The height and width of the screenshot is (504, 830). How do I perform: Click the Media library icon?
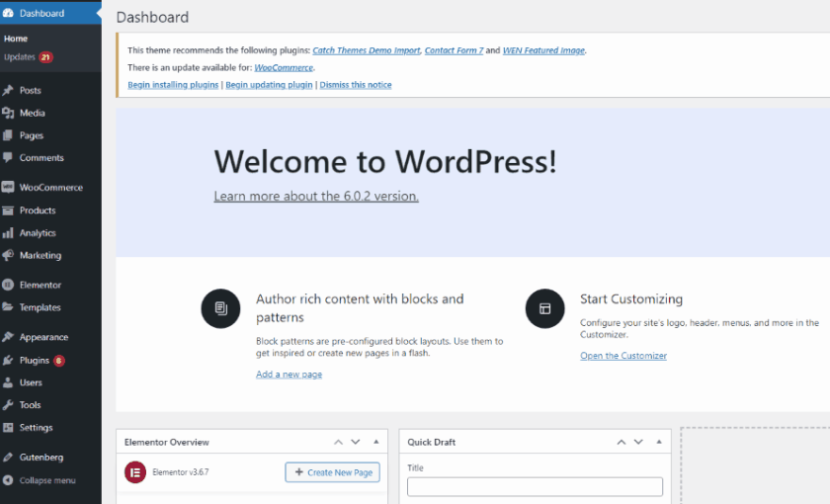8,113
